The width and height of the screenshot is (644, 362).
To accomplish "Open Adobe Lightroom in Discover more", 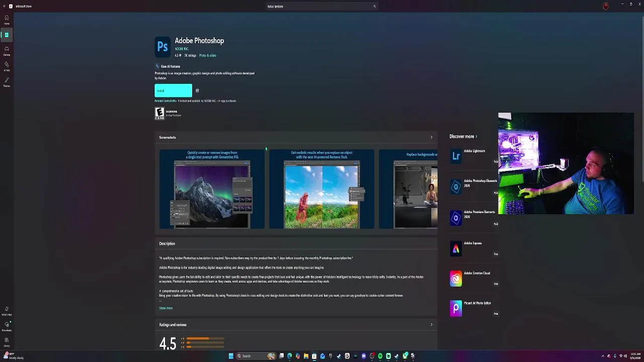I will (473, 156).
